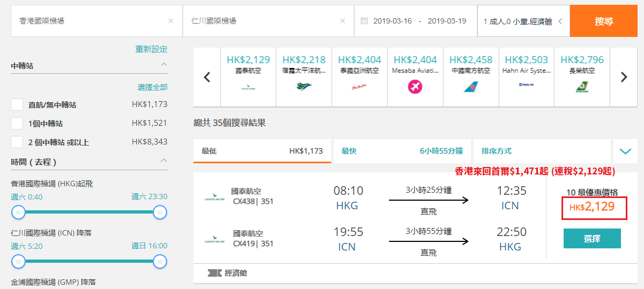Image resolution: width=644 pixels, height=289 pixels.
Task: Switch to the 最低 lowest price tab
Action: pyautogui.click(x=262, y=151)
